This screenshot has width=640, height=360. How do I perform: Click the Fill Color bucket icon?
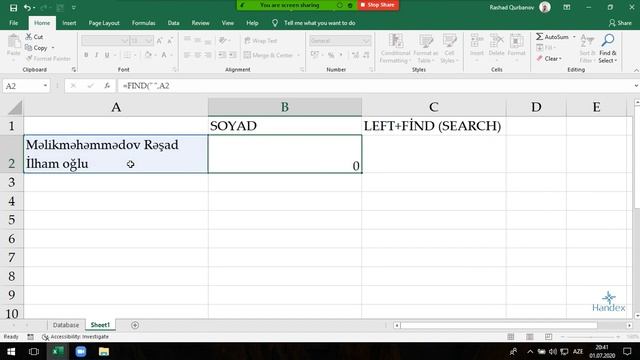pos(148,55)
